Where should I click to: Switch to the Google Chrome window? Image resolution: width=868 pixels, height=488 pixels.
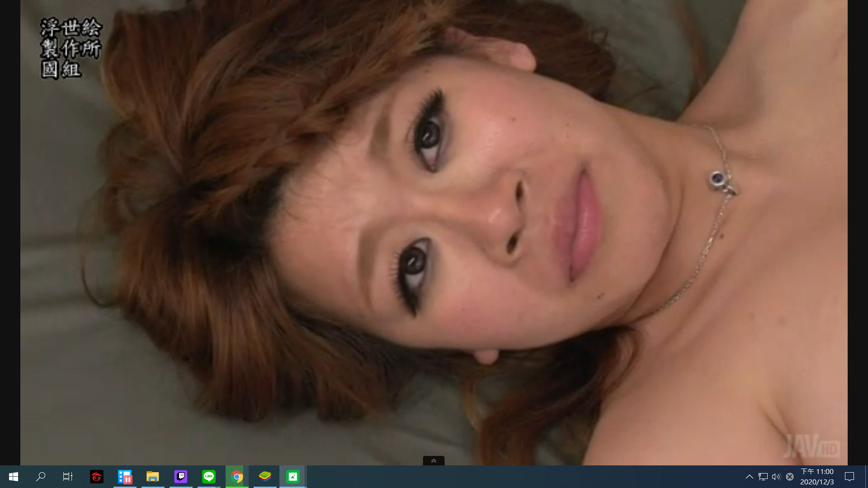237,477
